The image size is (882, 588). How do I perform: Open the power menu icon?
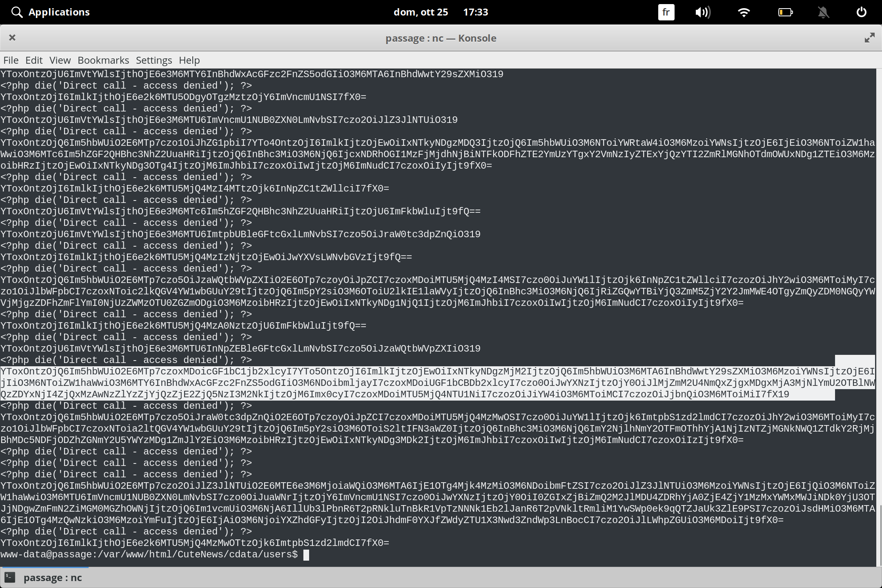[x=862, y=12]
